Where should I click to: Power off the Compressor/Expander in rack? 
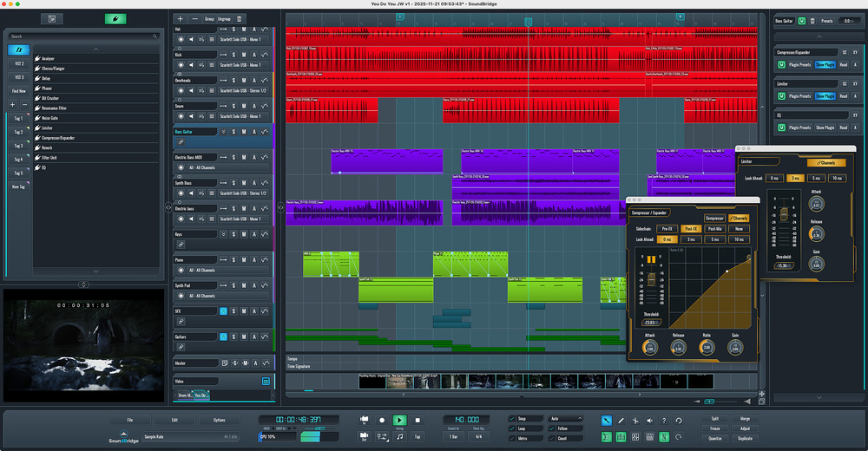pos(781,65)
